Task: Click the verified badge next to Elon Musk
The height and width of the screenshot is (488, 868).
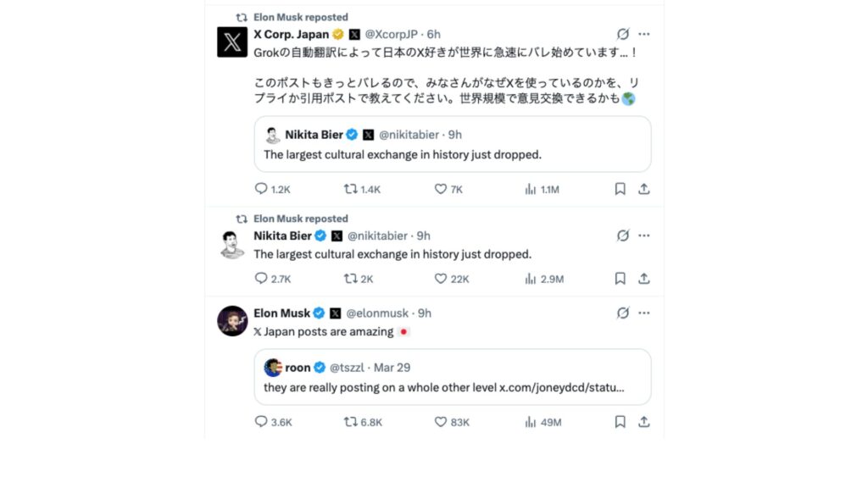Action: click(x=320, y=313)
